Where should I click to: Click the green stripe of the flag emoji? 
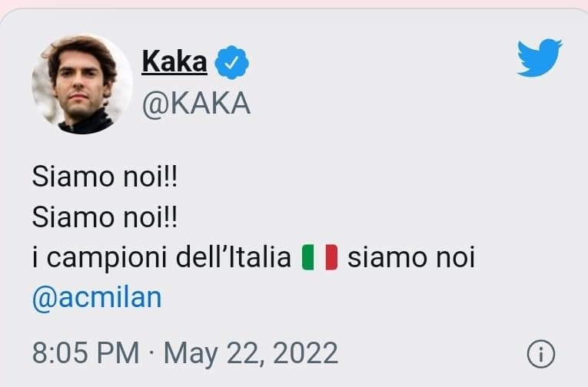tap(307, 257)
